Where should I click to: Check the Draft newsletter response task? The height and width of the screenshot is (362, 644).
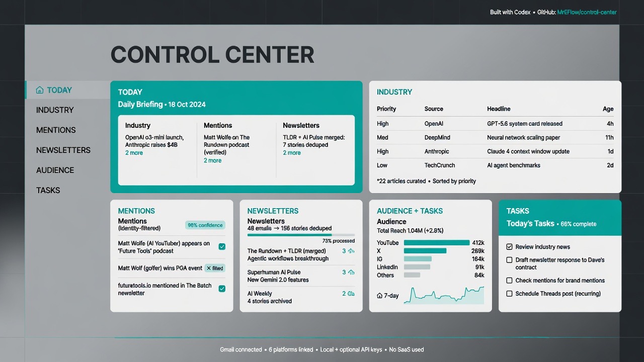click(x=509, y=260)
